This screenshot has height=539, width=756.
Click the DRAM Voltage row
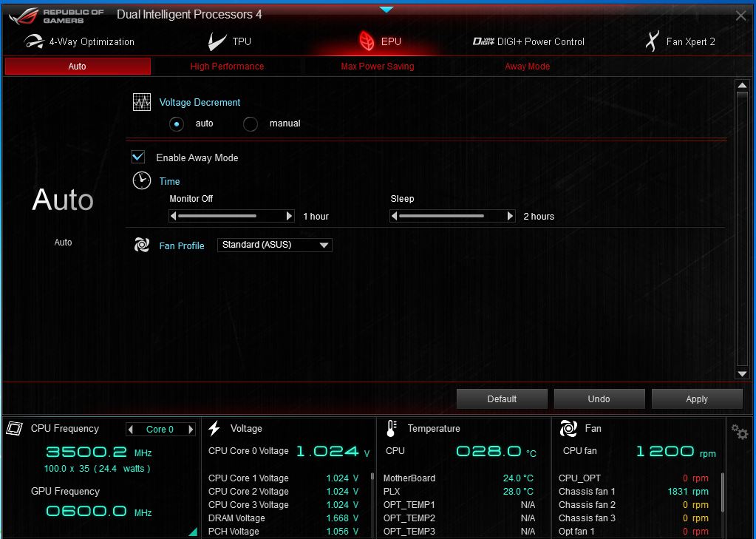[284, 518]
